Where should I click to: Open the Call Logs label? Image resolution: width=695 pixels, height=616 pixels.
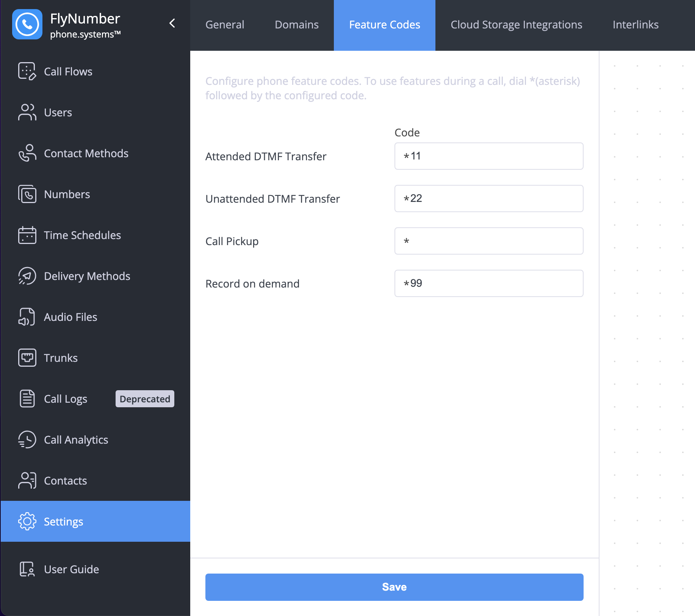pyautogui.click(x=66, y=399)
